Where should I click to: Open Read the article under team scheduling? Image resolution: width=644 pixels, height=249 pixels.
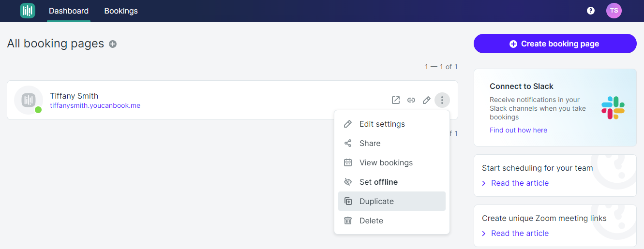[520, 183]
